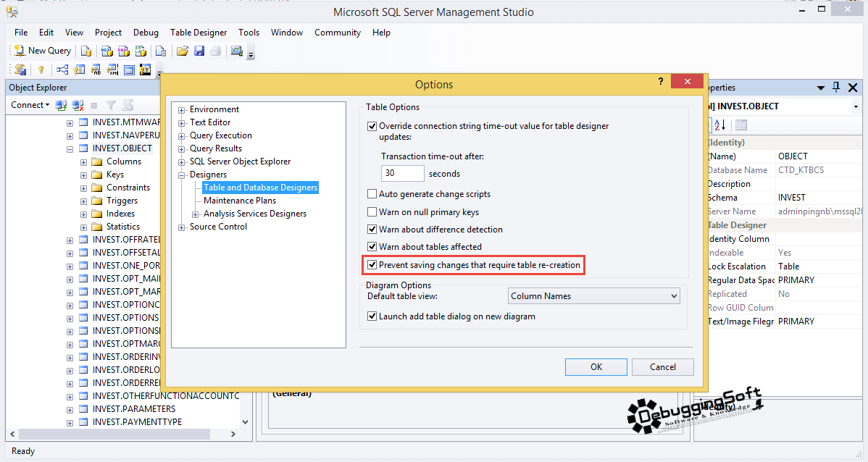Click the Disconnect icon in Object Explorer

tap(78, 105)
